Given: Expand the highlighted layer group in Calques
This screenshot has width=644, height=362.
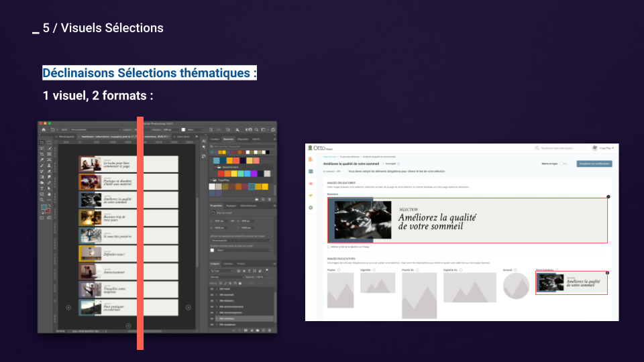Looking at the screenshot, I should (217, 318).
